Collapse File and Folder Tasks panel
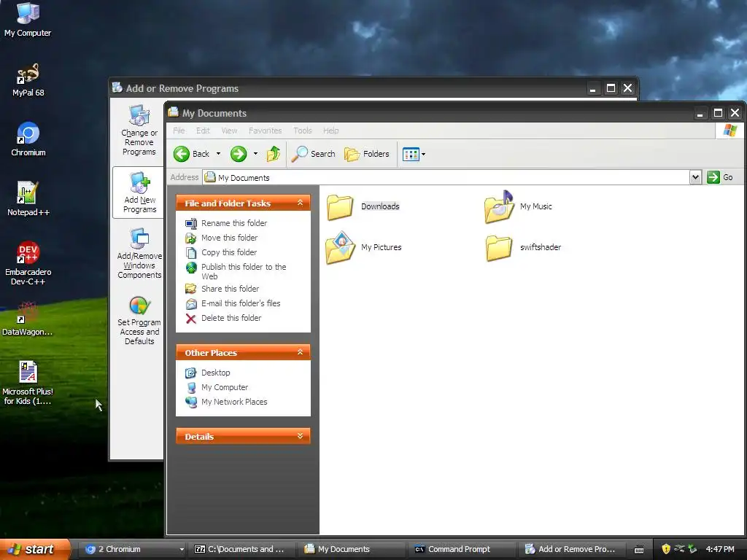This screenshot has height=560, width=747. click(300, 203)
